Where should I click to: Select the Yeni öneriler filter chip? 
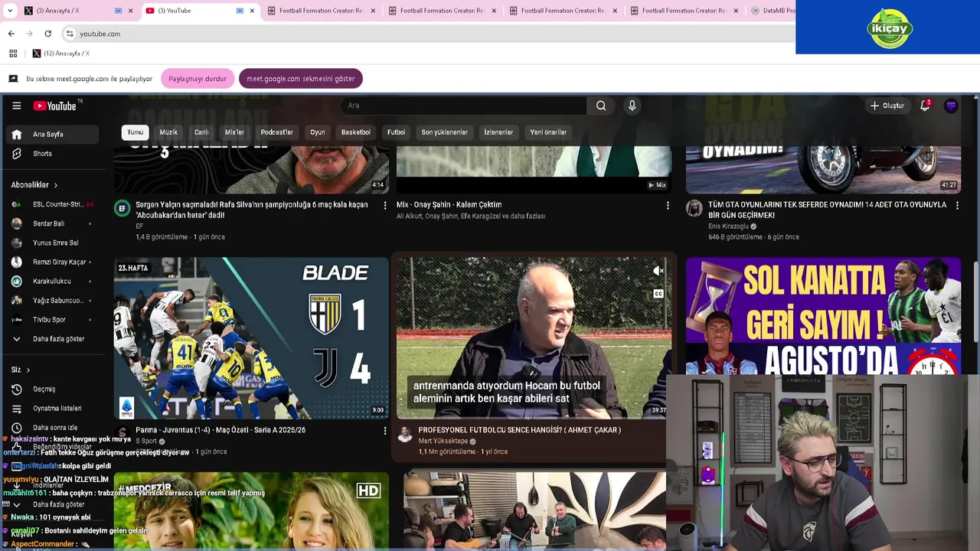[x=548, y=132]
